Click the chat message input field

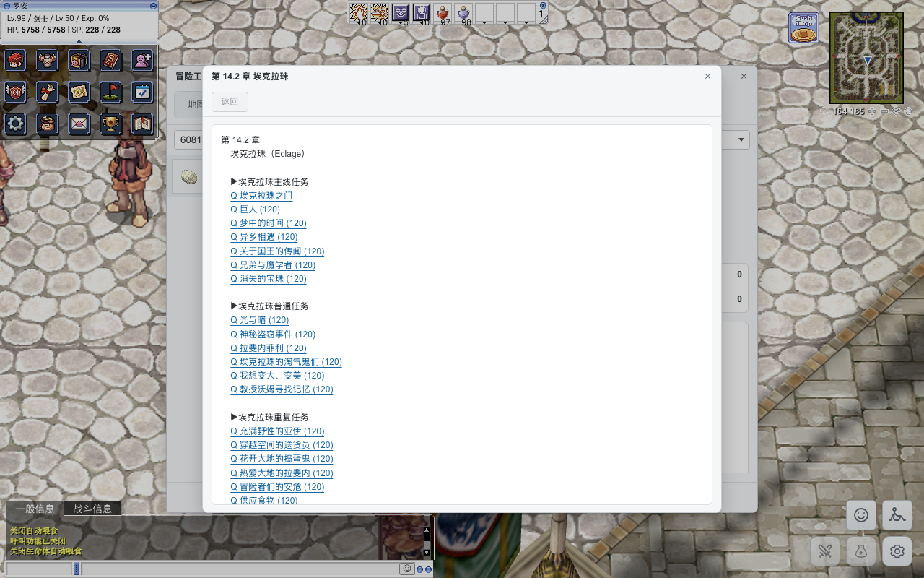[x=240, y=569]
